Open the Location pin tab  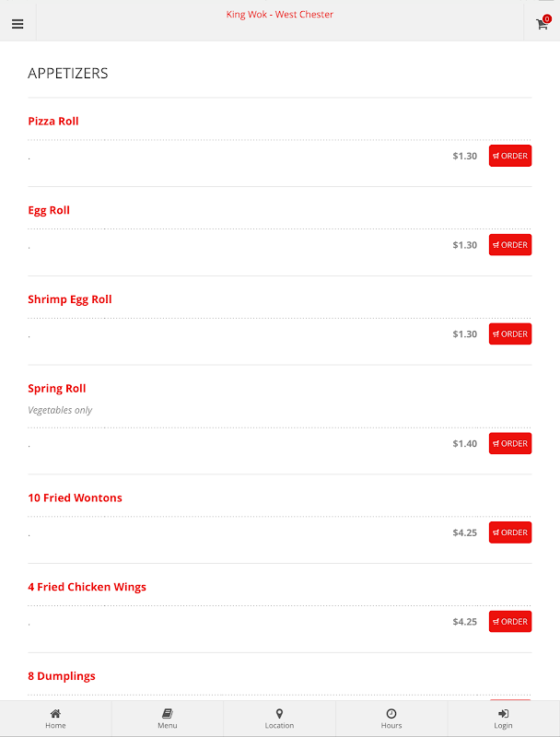tap(279, 719)
